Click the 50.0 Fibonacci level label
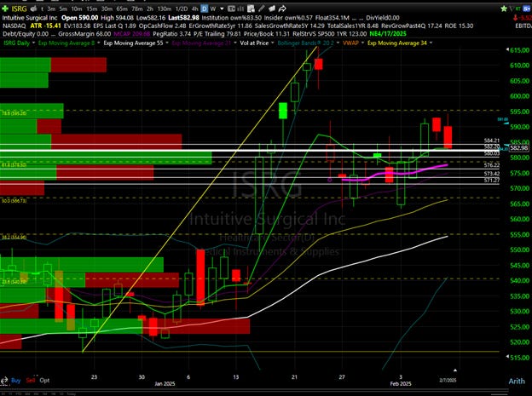 [14, 201]
